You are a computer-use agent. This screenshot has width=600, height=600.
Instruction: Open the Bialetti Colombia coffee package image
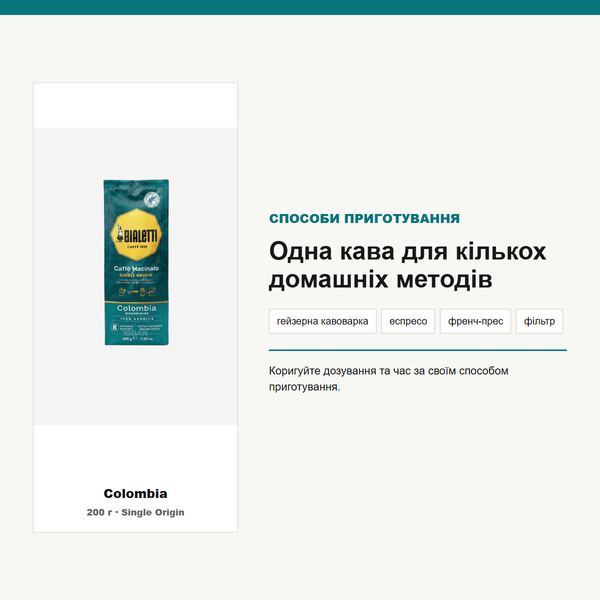(x=136, y=262)
